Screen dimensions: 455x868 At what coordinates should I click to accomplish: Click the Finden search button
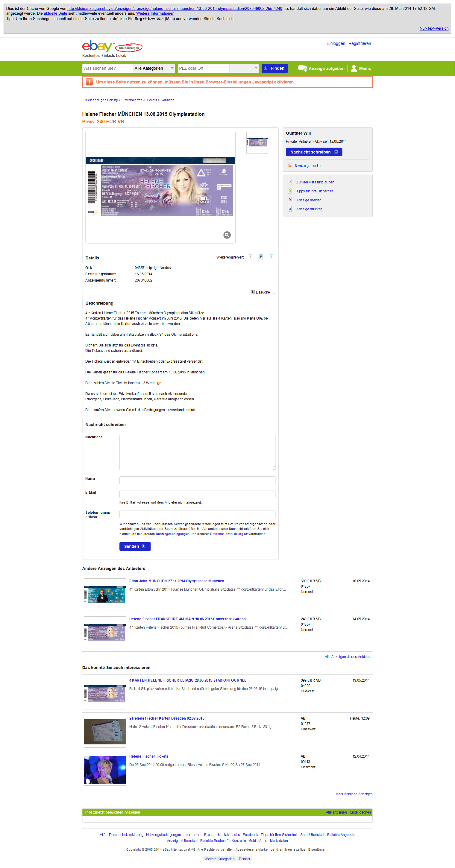tap(275, 68)
